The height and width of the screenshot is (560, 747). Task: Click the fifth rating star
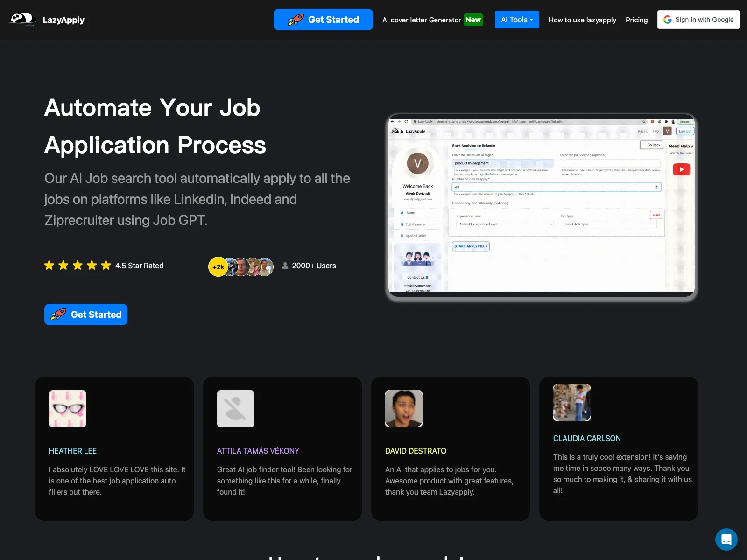pos(106,266)
